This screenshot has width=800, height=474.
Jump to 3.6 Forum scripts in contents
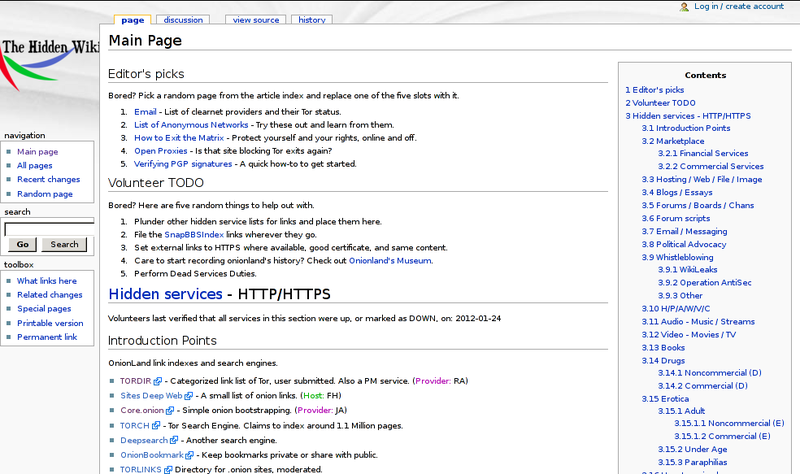coord(676,218)
